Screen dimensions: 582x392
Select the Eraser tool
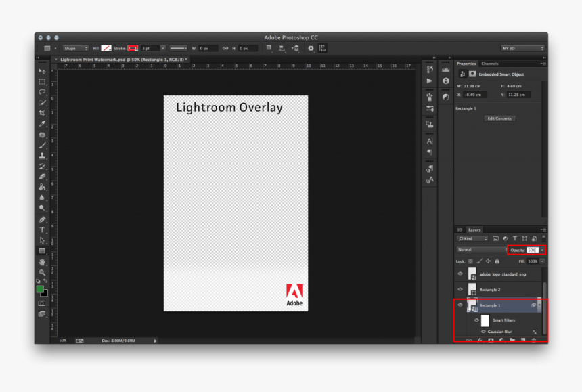(x=42, y=177)
